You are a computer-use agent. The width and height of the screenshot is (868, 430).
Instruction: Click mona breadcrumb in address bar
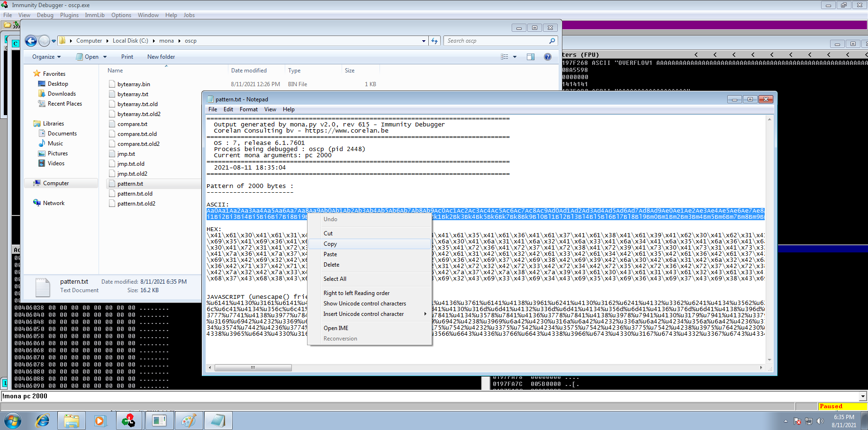(166, 41)
